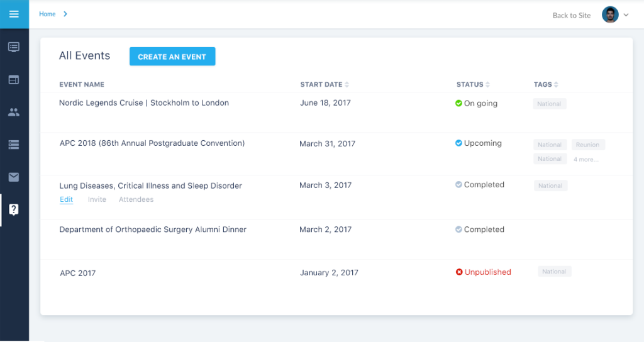Screen dimensions: 644x342
Task: Click the Home breadcrumb link
Action: [47, 14]
